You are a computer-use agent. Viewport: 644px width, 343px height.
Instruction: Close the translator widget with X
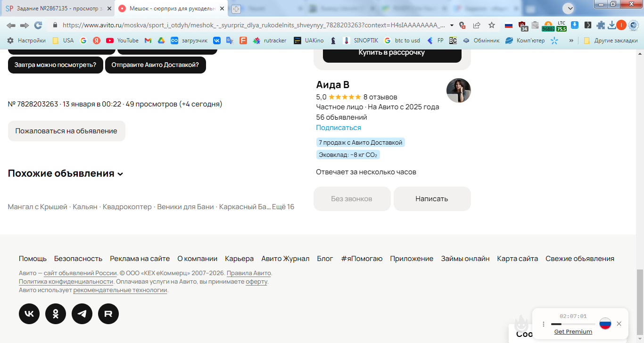pos(619,324)
